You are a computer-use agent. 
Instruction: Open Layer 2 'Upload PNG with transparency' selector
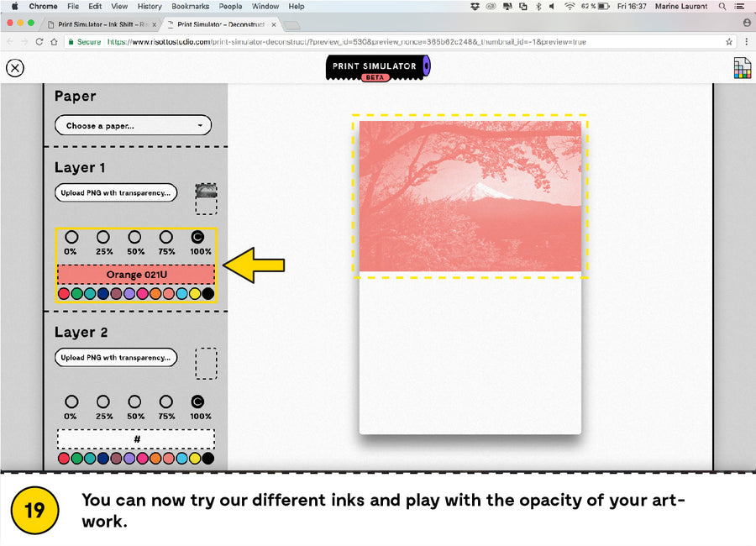click(118, 358)
